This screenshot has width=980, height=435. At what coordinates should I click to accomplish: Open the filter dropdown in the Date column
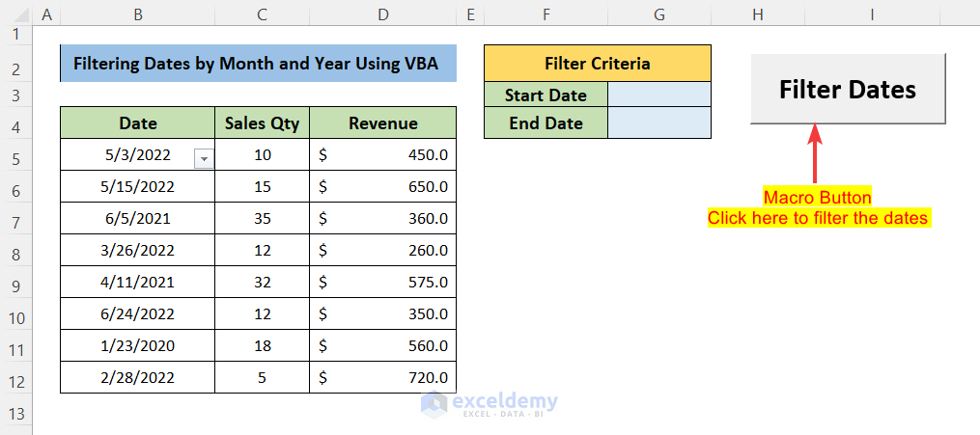click(204, 159)
